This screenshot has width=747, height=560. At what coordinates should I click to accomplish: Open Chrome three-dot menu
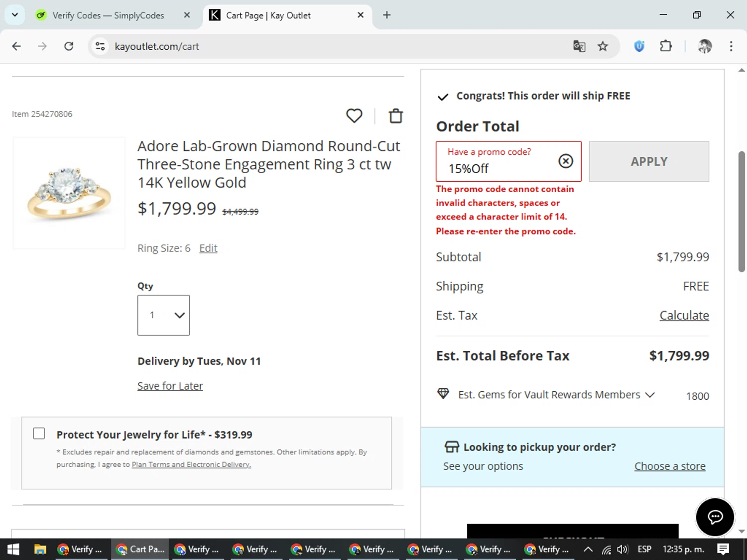[x=731, y=46]
